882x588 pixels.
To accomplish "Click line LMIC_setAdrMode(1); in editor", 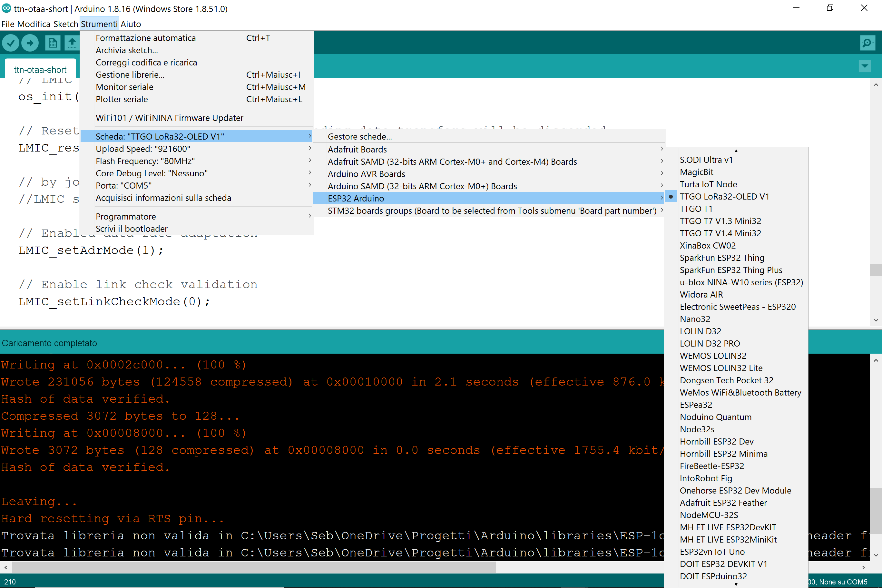I will [x=91, y=250].
